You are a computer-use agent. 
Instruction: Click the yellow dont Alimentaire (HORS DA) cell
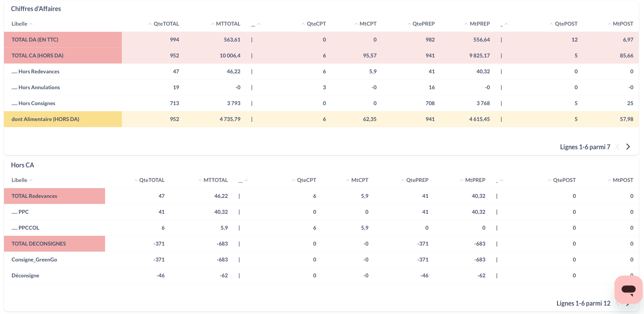45,119
